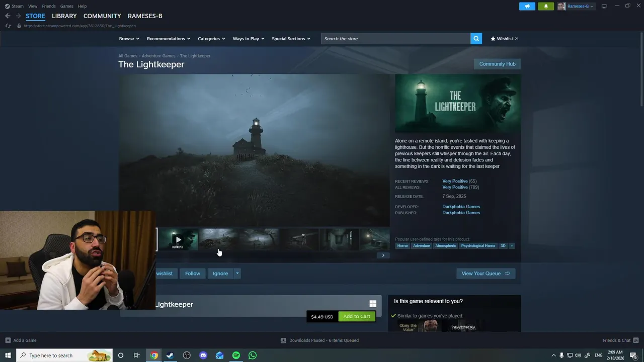Screen dimensions: 644x362
Task: Open the Rameses-B account dropdown
Action: pos(576,6)
